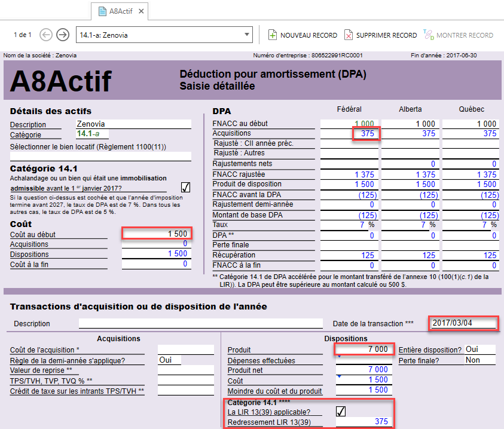Click the Catégorie field 14.1-a
The image size is (504, 429).
pos(92,134)
